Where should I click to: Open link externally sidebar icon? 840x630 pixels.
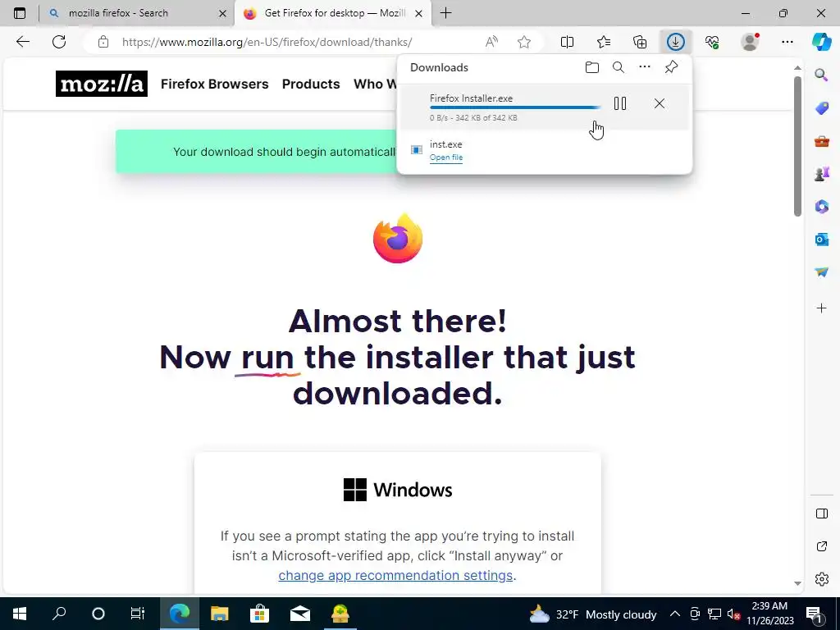click(x=822, y=546)
